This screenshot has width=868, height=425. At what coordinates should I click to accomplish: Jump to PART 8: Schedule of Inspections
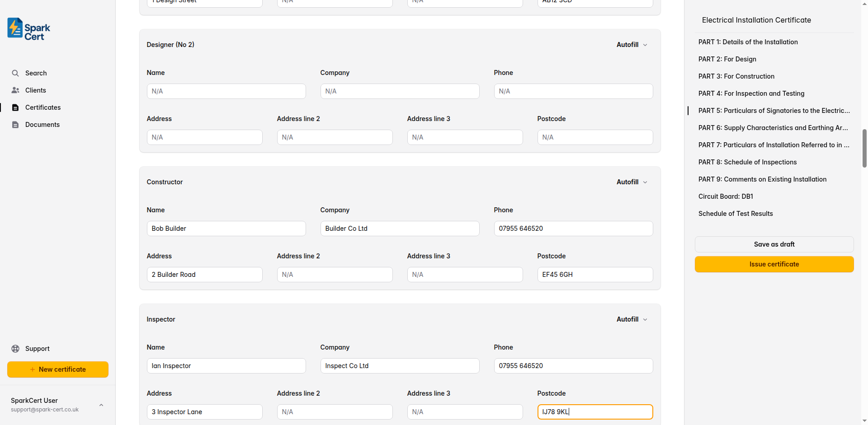coord(747,162)
